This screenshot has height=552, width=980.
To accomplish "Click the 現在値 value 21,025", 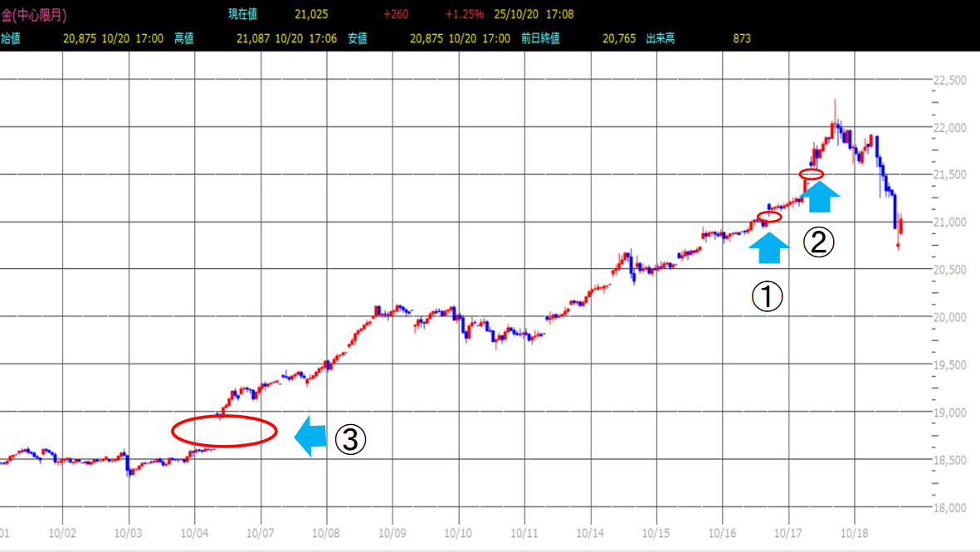I will 311,14.
